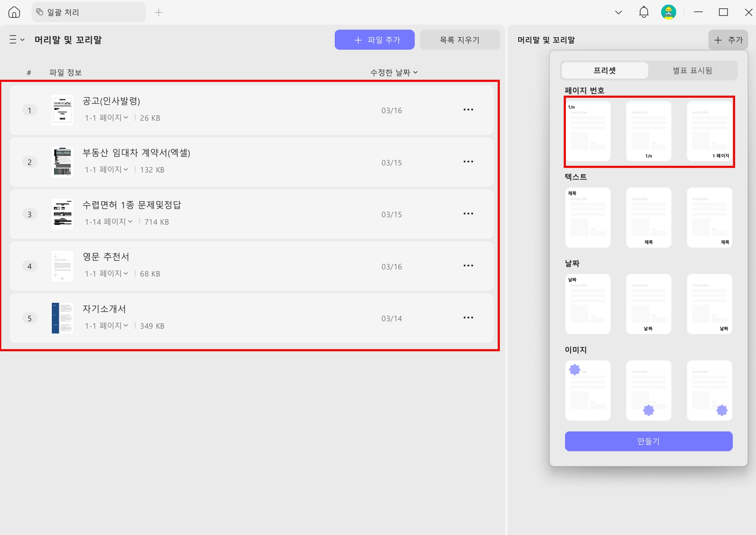This screenshot has width=756, height=535.
Task: Click the 파일 추가 button
Action: pos(374,40)
